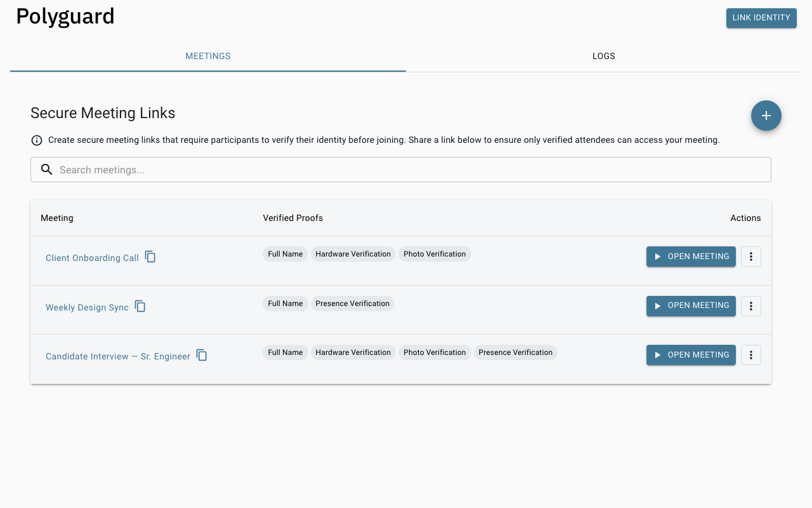Click the info icon beside the description
This screenshot has height=508, width=812.
pos(37,140)
